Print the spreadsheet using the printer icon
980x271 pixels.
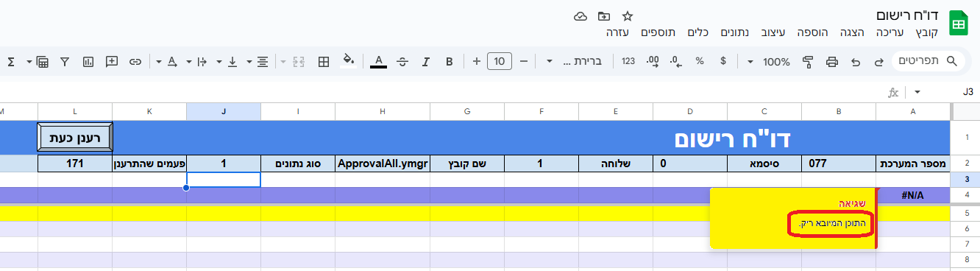tap(832, 61)
